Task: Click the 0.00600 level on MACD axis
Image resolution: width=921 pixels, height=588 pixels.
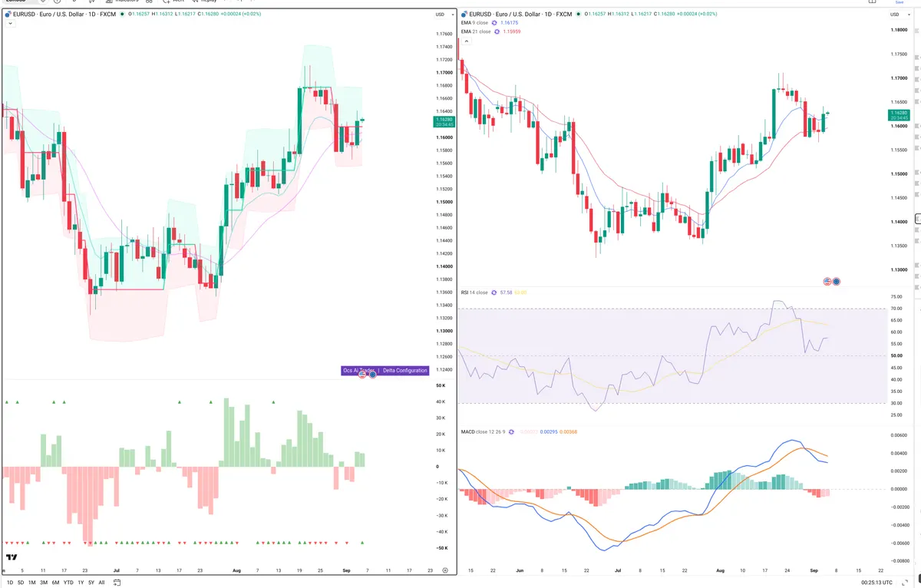Action: [900, 435]
